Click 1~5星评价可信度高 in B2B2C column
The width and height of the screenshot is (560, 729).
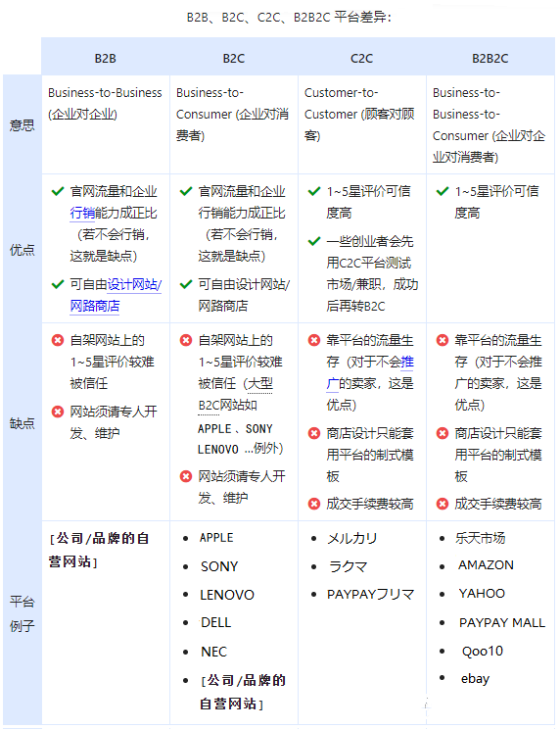pyautogui.click(x=496, y=202)
